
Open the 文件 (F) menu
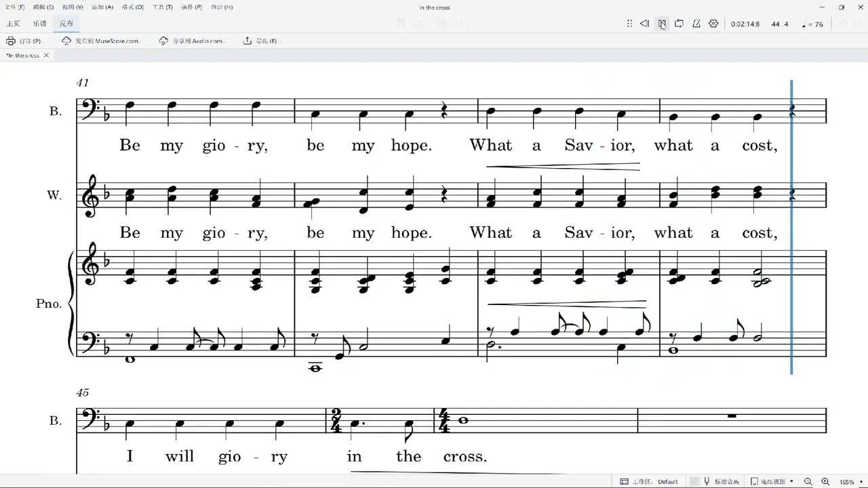click(x=15, y=7)
